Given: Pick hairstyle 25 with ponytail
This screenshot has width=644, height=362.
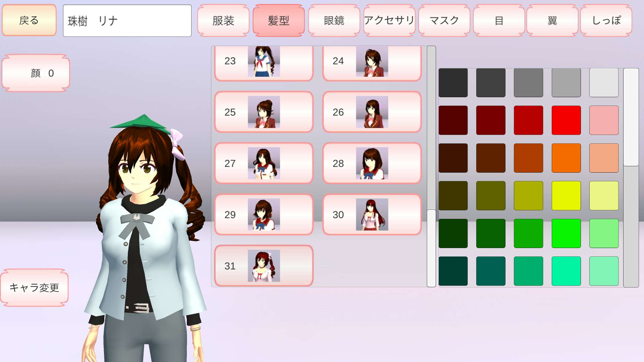Looking at the screenshot, I should (x=264, y=112).
